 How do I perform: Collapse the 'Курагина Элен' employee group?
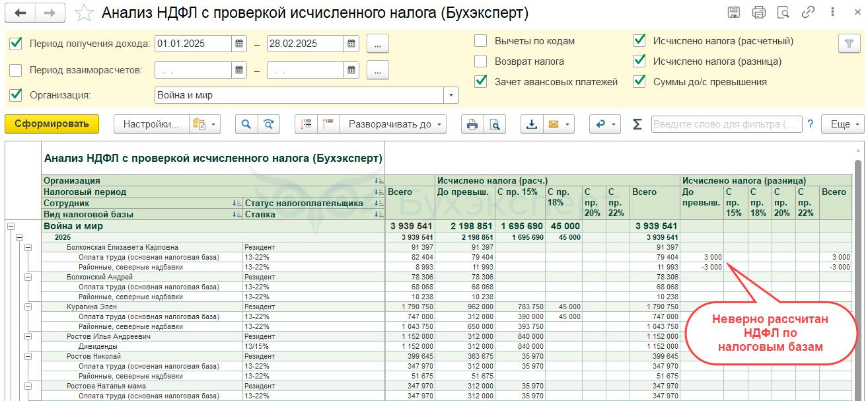[x=28, y=307]
